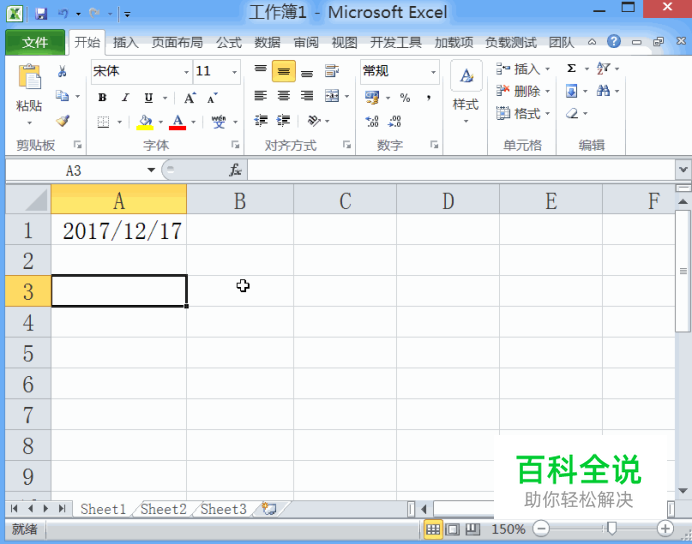Switch to the 插入 ribbon tab

[x=126, y=42]
